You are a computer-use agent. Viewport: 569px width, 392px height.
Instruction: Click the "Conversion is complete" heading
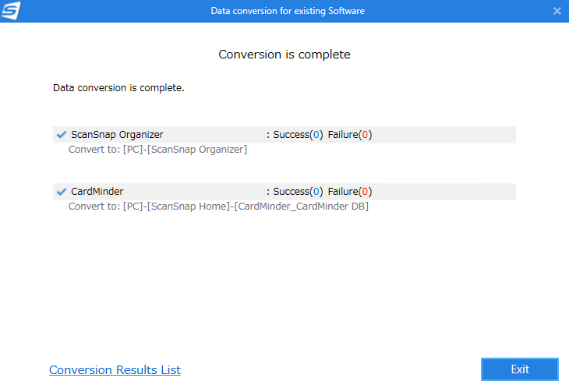click(284, 55)
